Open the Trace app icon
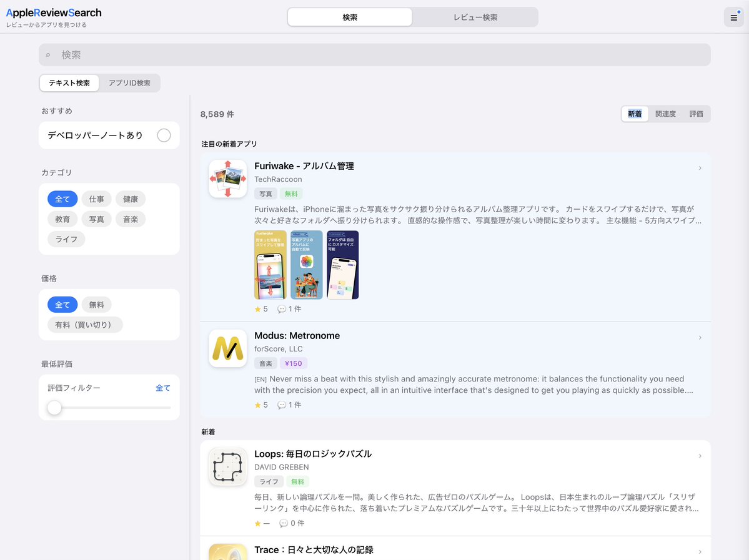 228,552
